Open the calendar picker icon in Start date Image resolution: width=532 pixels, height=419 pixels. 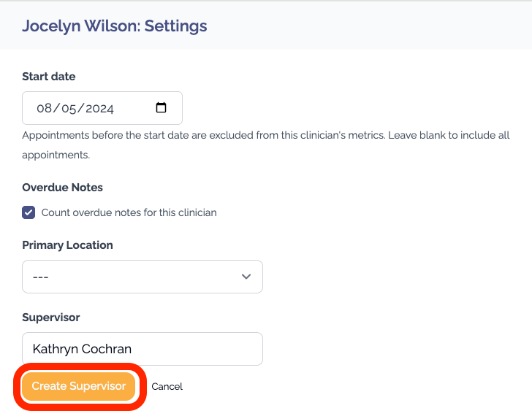[x=161, y=108]
